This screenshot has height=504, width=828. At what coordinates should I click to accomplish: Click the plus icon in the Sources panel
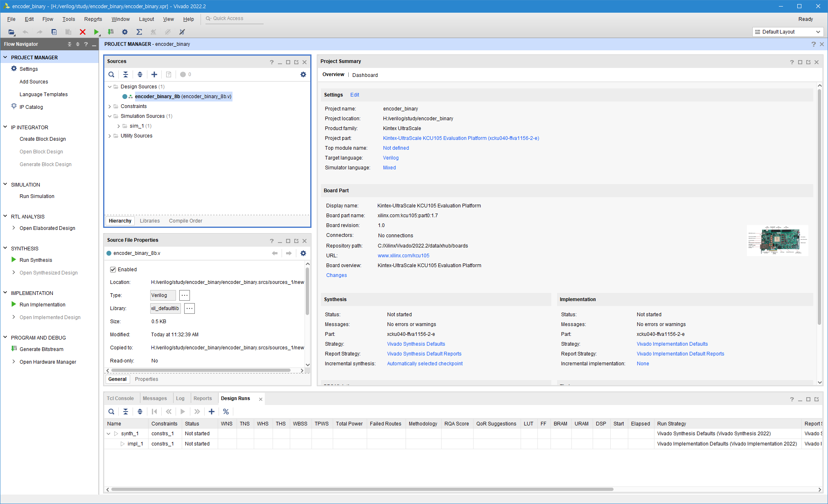(154, 74)
